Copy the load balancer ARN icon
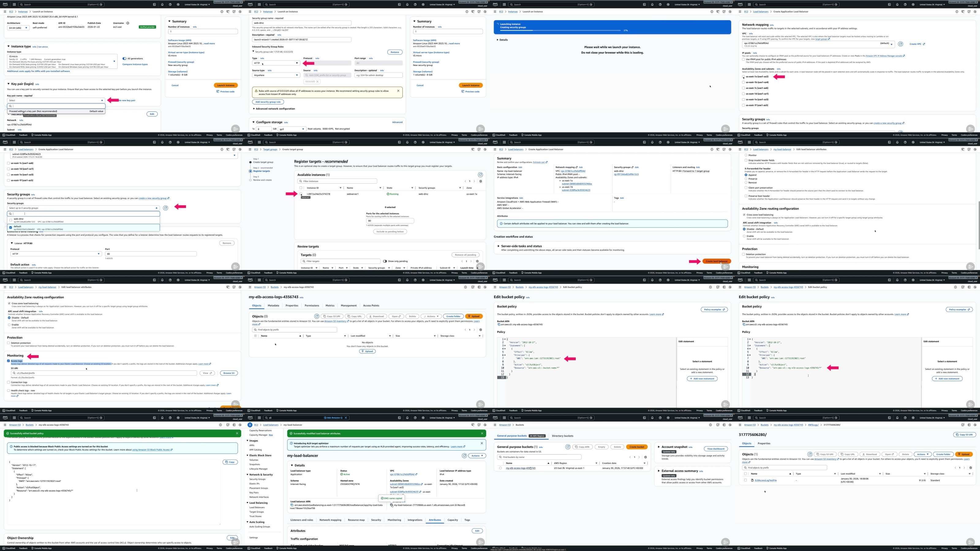 pos(292,505)
